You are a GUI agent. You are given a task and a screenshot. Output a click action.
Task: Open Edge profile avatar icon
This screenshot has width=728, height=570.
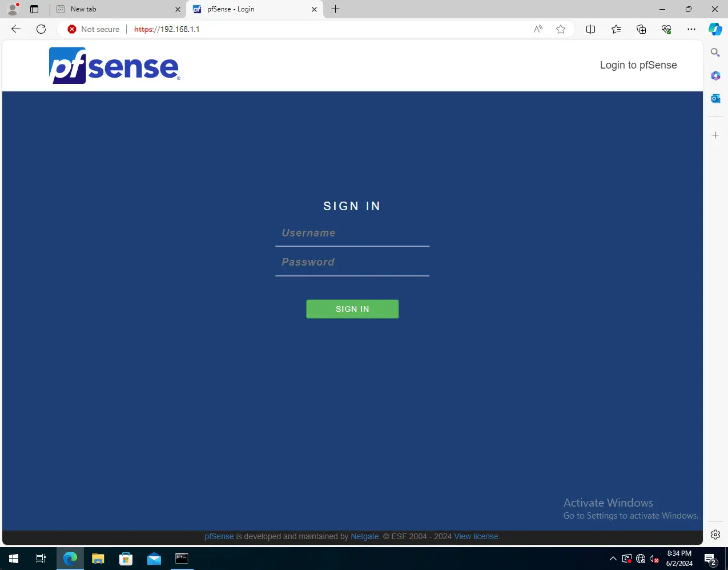point(13,9)
